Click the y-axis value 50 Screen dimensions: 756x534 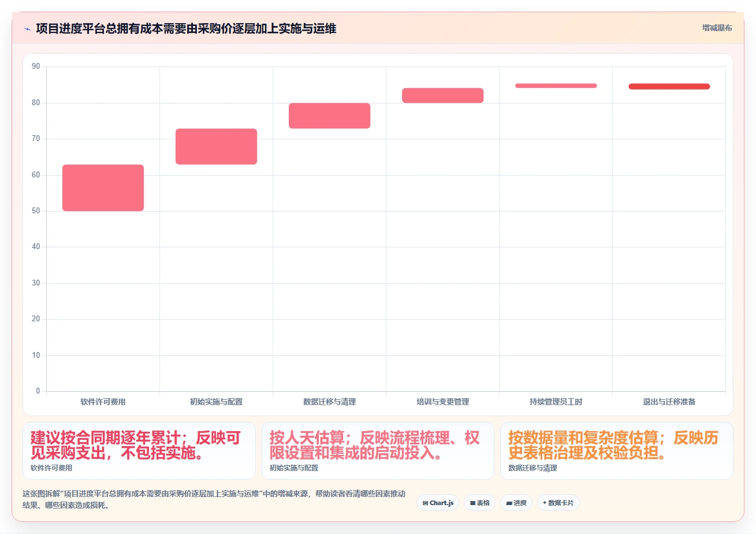click(x=36, y=211)
